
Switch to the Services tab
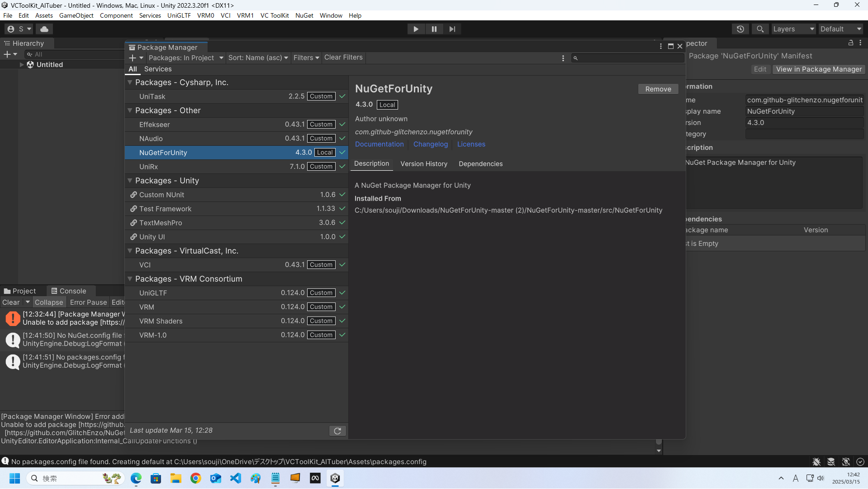pyautogui.click(x=158, y=69)
